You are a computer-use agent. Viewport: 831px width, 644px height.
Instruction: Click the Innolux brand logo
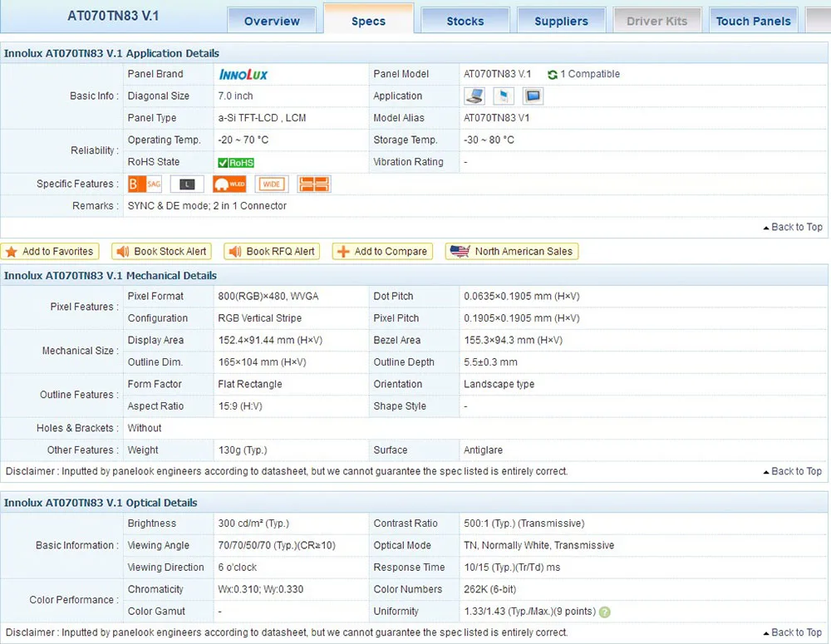tap(243, 74)
